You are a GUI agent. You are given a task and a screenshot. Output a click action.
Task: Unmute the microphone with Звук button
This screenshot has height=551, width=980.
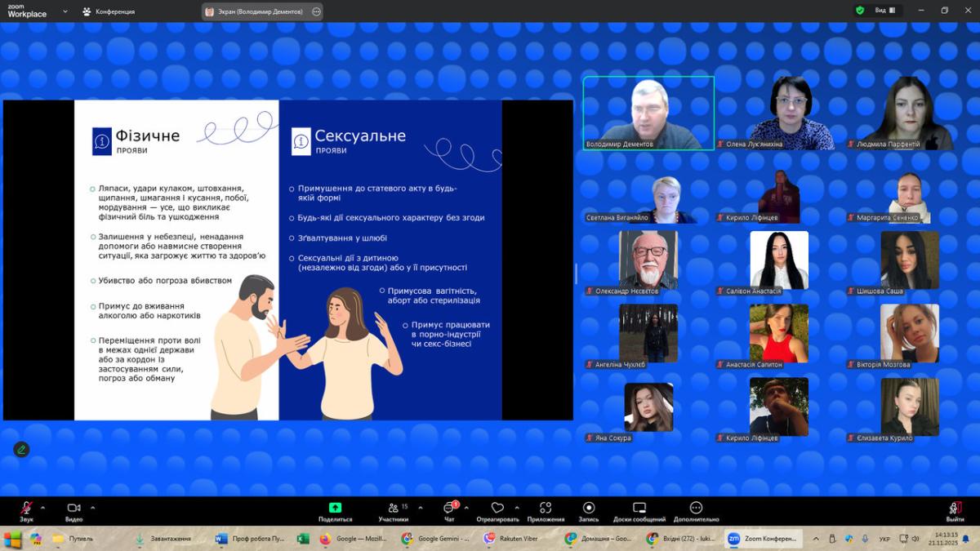(x=26, y=509)
